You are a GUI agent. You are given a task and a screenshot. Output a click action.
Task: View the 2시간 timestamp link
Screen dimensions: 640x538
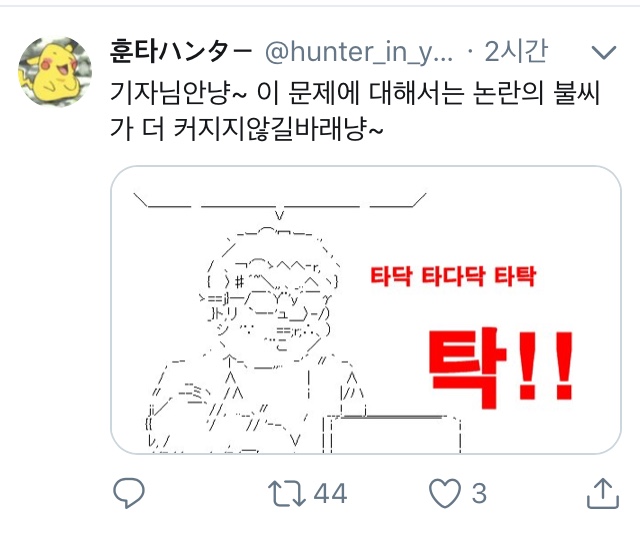(x=516, y=51)
